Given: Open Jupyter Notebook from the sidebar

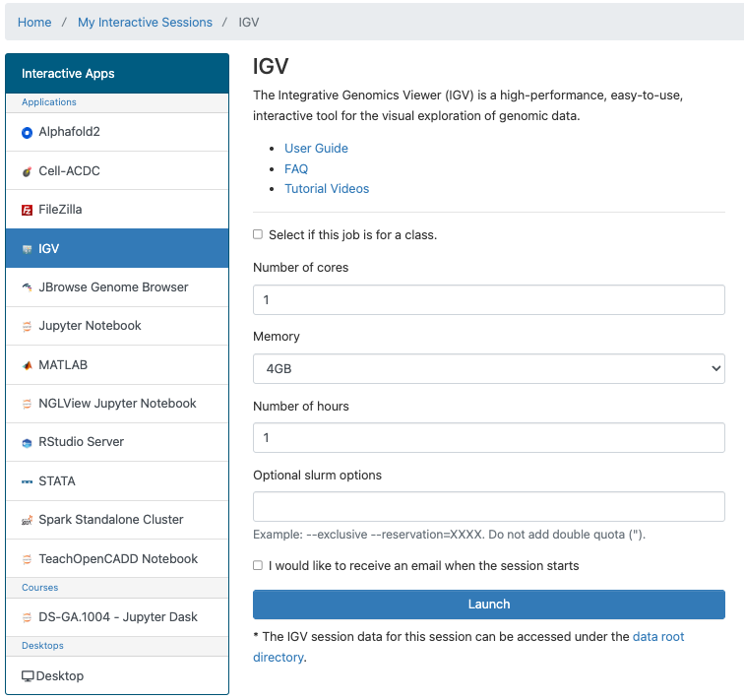Looking at the screenshot, I should point(90,326).
